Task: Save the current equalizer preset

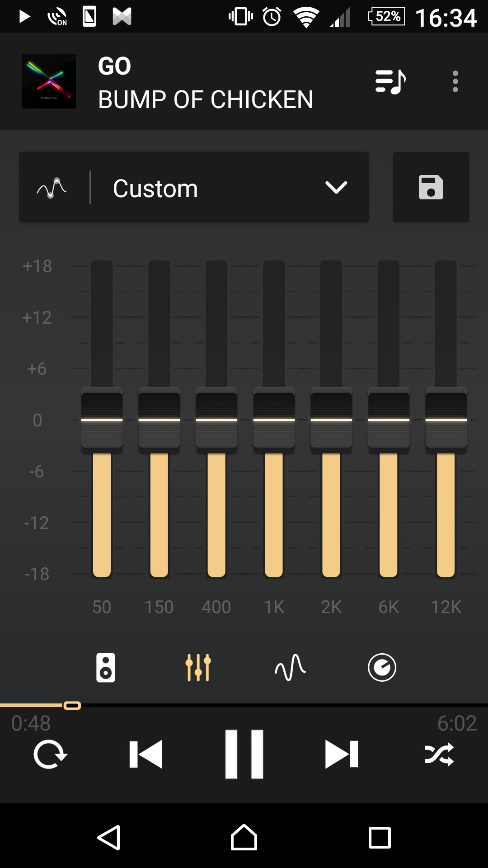Action: point(431,187)
